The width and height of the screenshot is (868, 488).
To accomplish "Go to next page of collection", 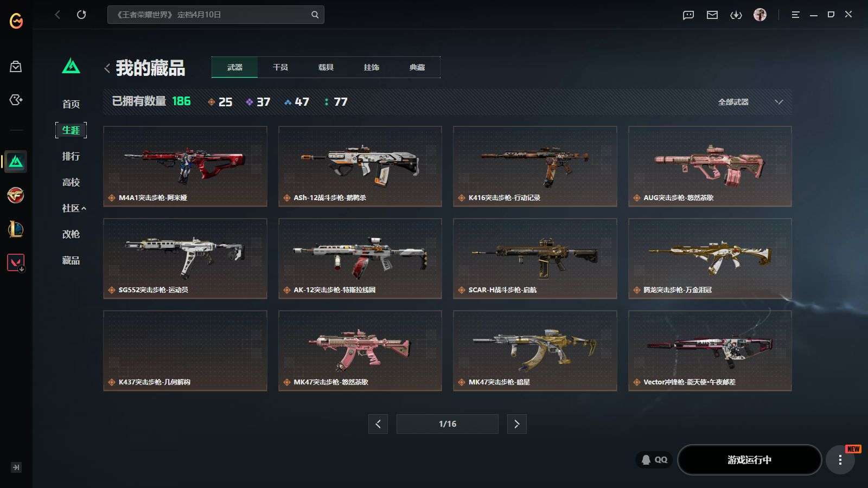I will coord(516,424).
